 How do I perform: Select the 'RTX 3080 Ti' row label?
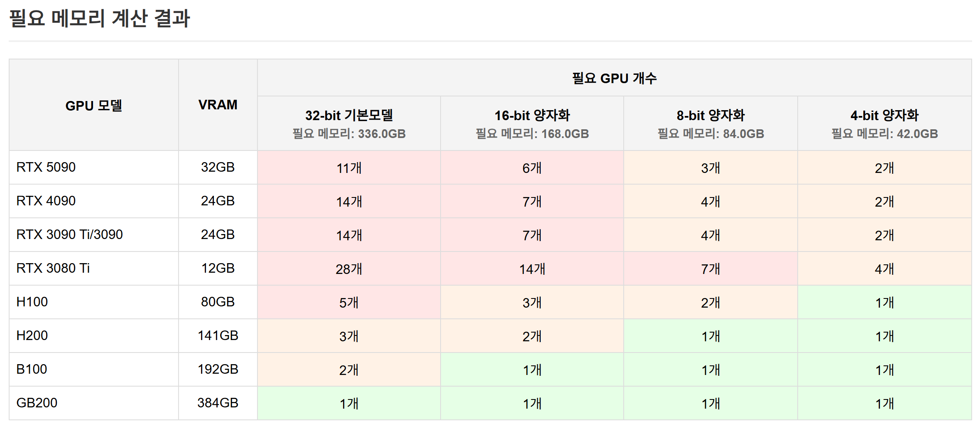[53, 268]
